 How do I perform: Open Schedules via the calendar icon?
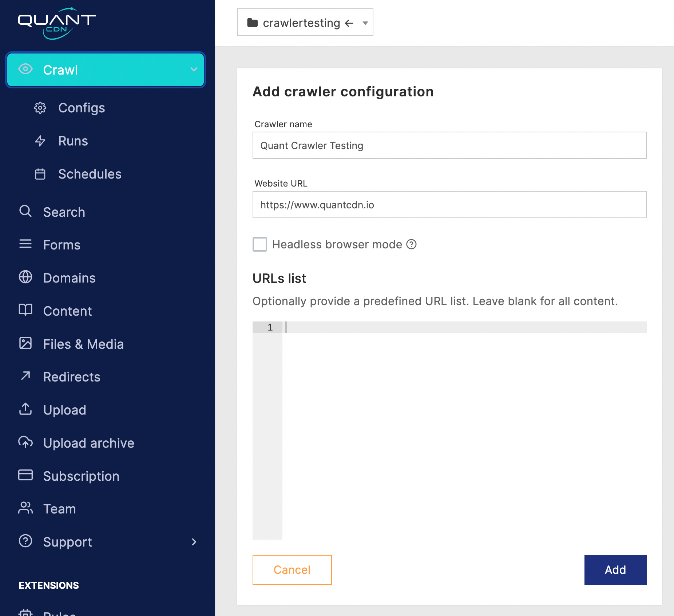[x=40, y=174]
